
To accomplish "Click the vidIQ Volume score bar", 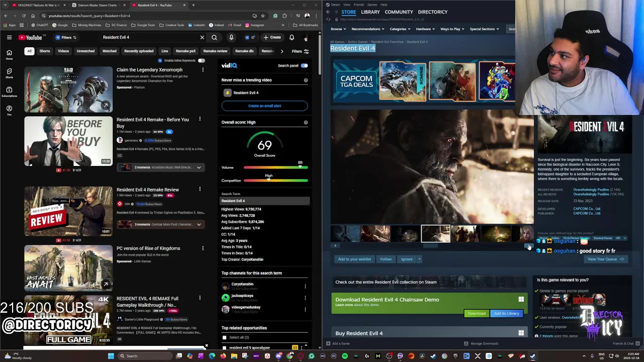I will pos(276,167).
